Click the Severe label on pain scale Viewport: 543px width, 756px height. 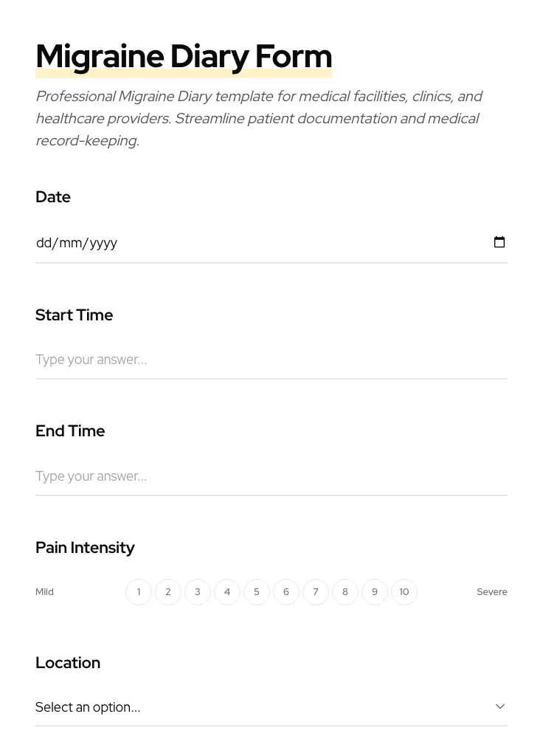492,591
